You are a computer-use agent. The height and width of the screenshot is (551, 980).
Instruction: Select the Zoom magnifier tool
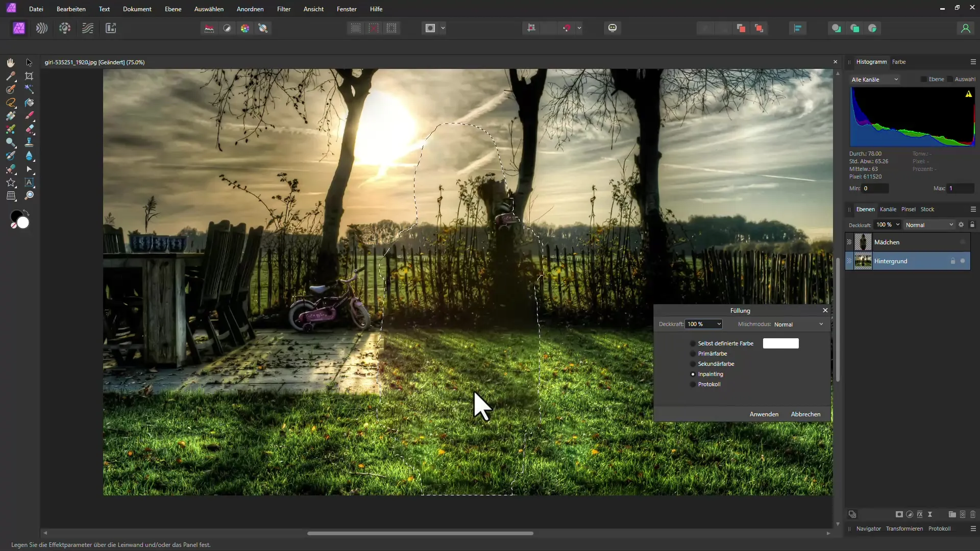[29, 195]
